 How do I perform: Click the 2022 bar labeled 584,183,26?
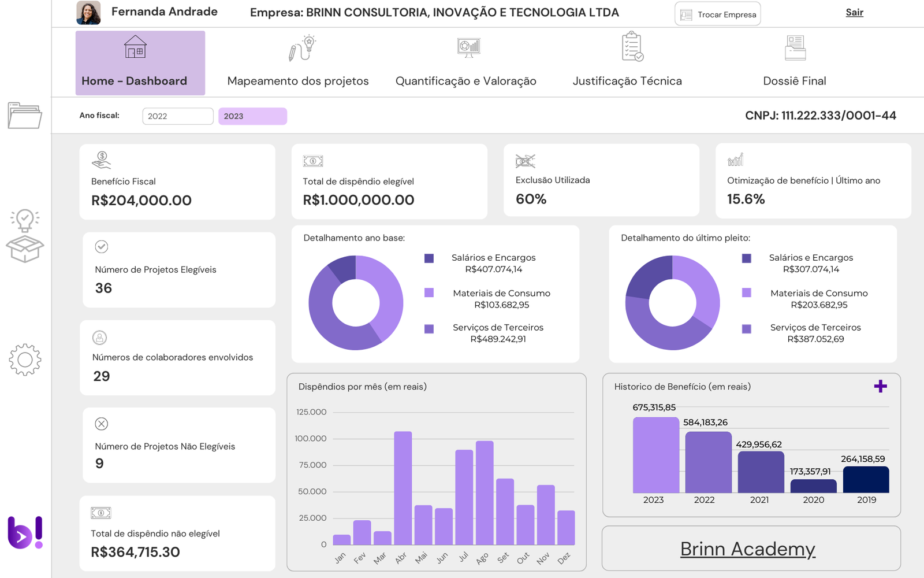pos(709,462)
